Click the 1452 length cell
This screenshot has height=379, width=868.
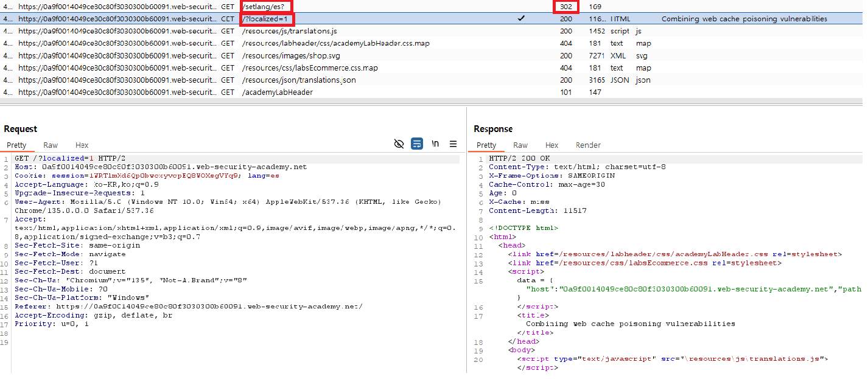(597, 31)
